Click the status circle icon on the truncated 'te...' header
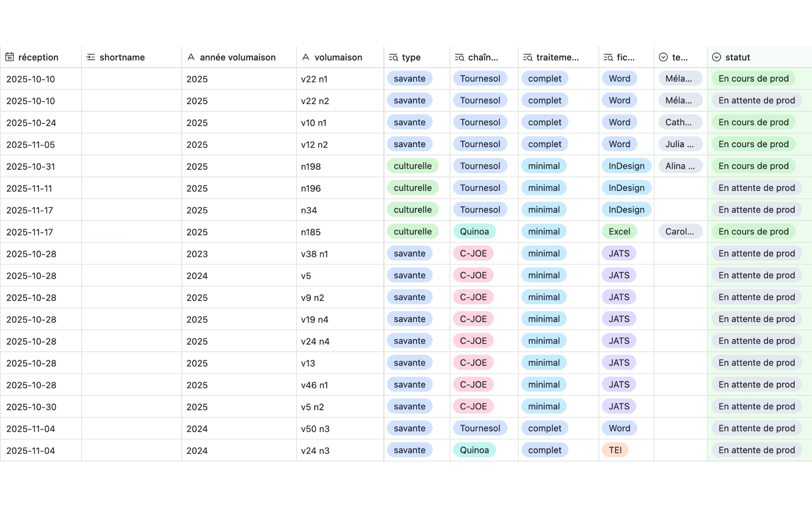 pyautogui.click(x=663, y=57)
